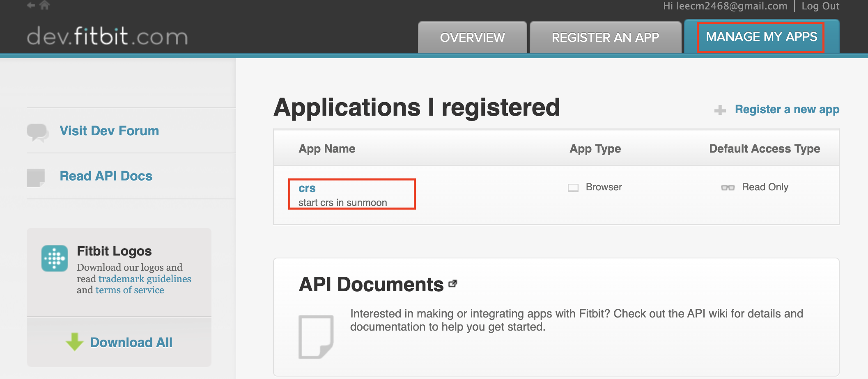The width and height of the screenshot is (868, 379).
Task: Click the trademark guidelines link
Action: (145, 279)
